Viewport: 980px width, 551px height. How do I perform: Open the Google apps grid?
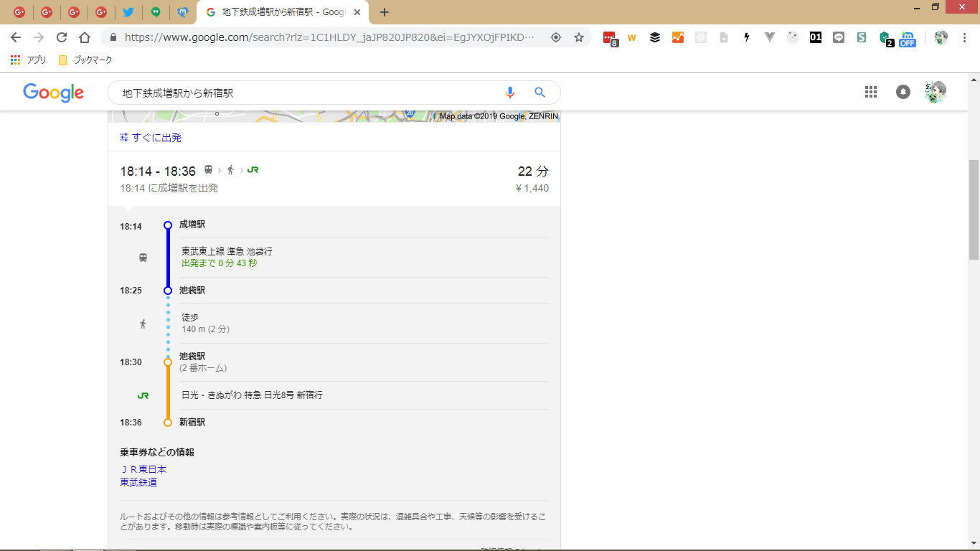tap(871, 92)
